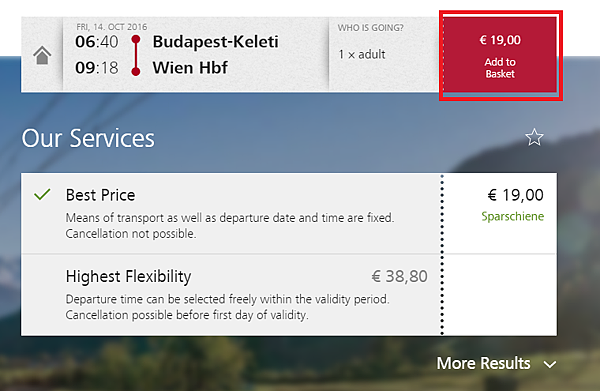
Task: Click the Sparschiene fare label
Action: [512, 216]
